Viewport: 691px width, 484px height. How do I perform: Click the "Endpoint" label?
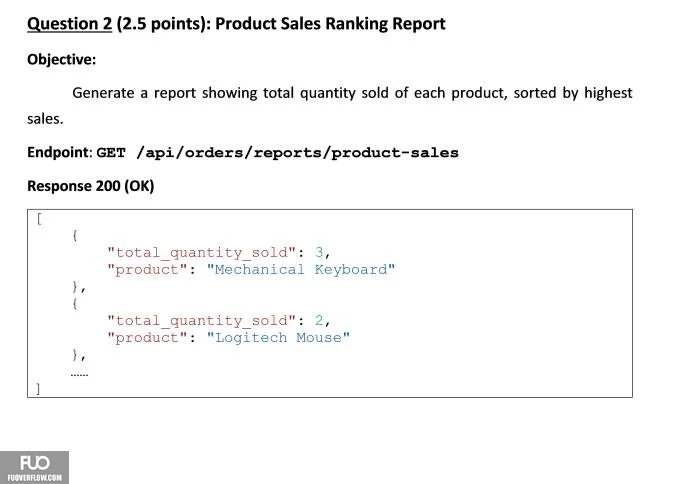(x=58, y=153)
